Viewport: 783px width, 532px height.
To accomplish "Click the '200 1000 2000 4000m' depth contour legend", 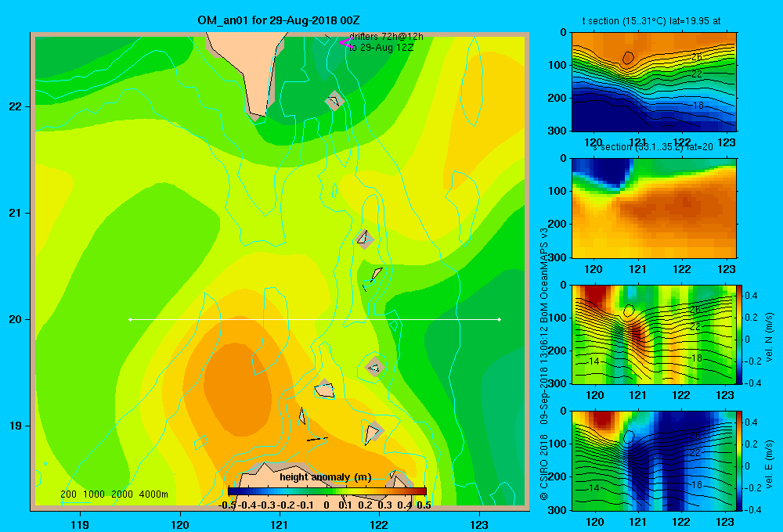I will (x=114, y=494).
